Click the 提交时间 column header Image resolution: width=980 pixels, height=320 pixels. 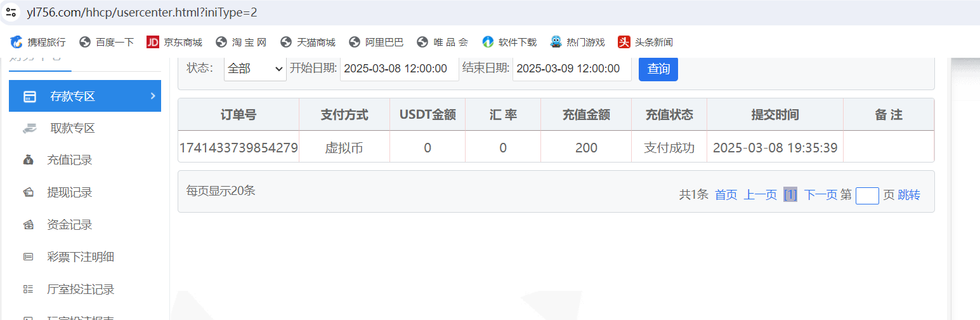click(x=775, y=115)
